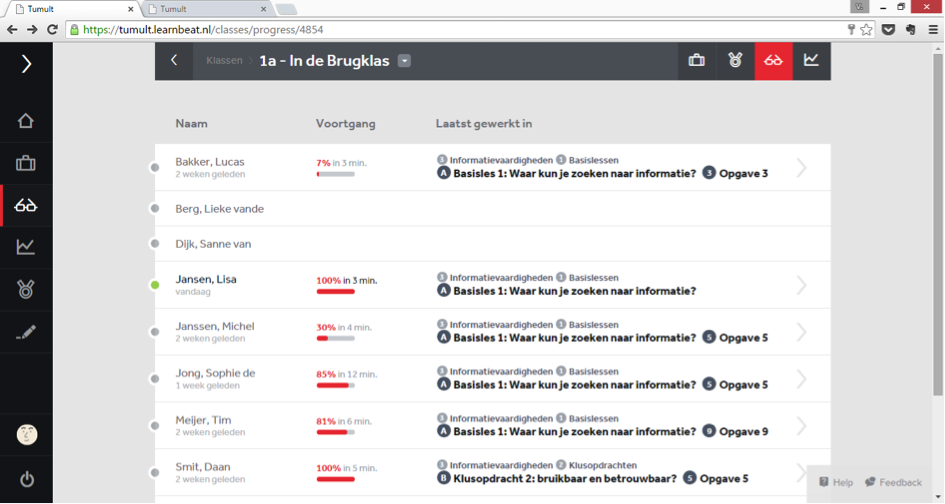Click the browser back arrow
This screenshot has width=945, height=504.
pos(12,30)
